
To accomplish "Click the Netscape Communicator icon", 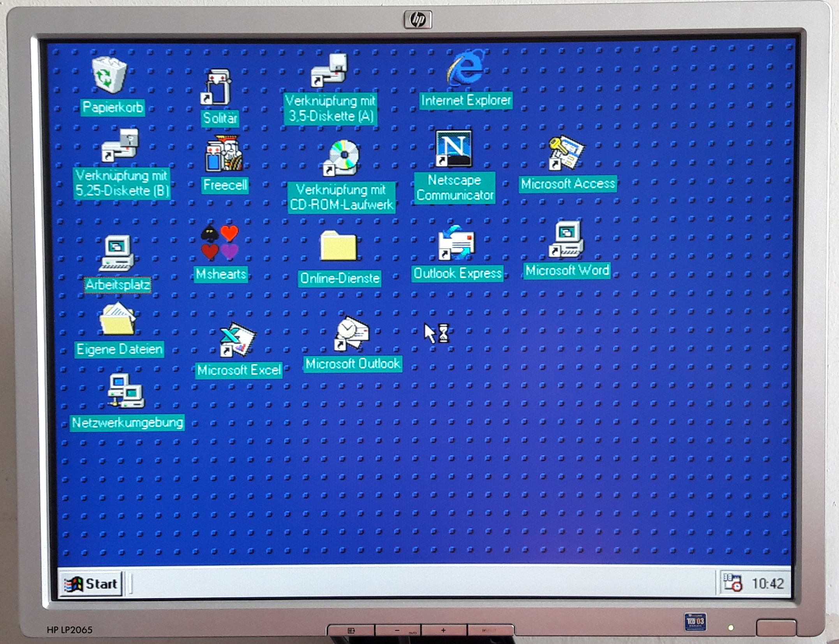I will coord(454,149).
